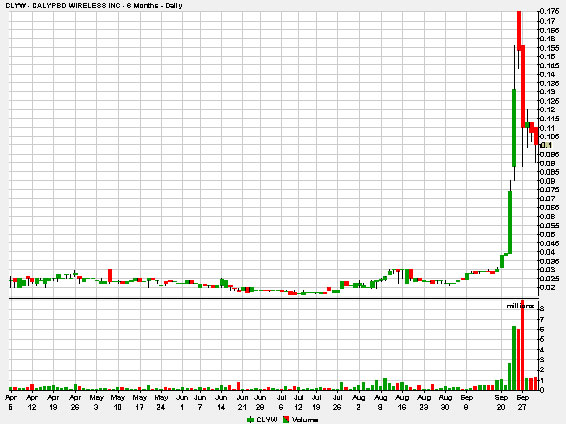Click the Aug 16 date label
Screen dimensions: 566x424
pos(402,402)
